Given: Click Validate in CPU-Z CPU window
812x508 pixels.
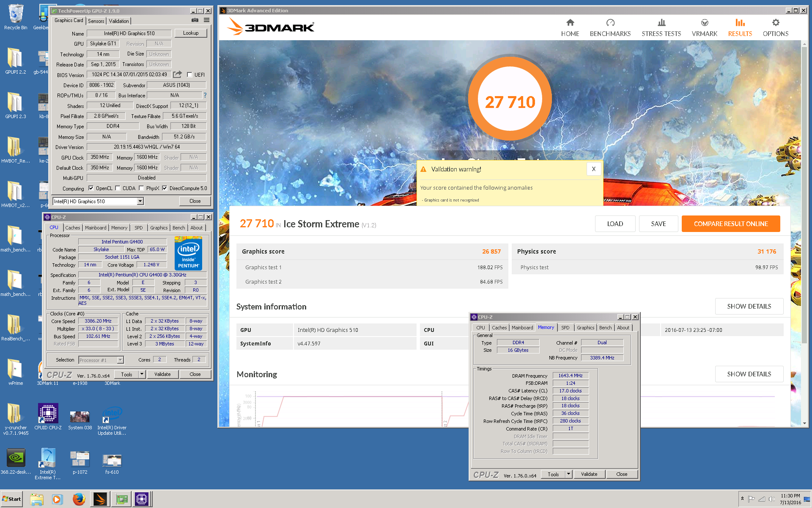Looking at the screenshot, I should point(162,374).
